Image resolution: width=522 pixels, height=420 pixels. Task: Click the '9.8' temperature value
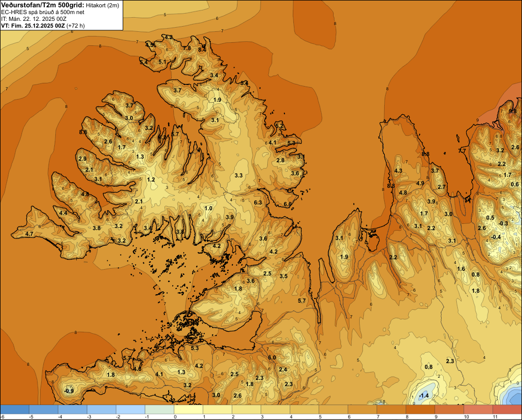point(513,111)
